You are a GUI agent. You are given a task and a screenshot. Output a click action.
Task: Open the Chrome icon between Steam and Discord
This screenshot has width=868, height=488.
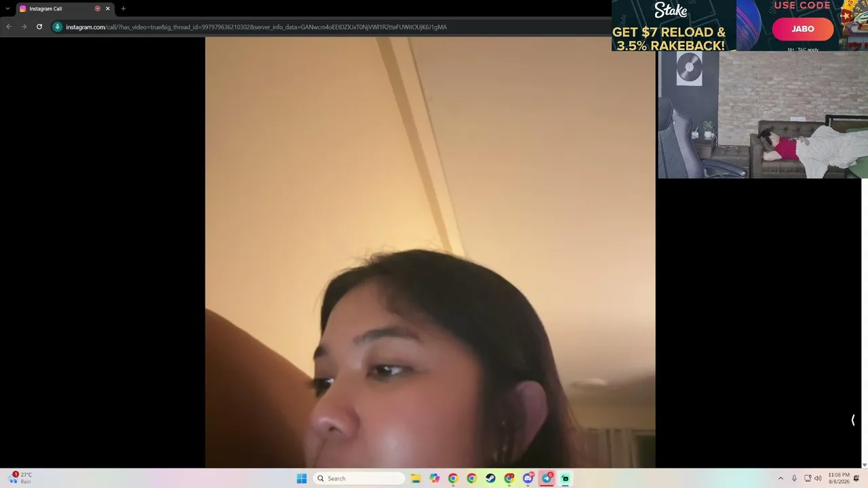tap(509, 479)
